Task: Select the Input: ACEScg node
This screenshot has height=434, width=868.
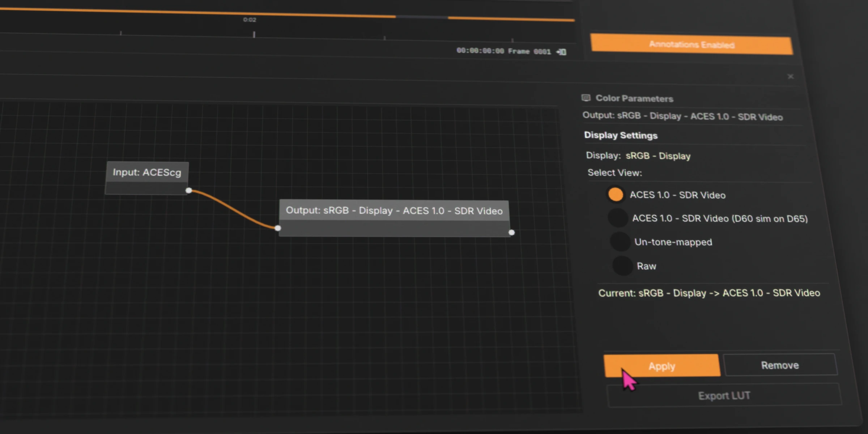Action: tap(147, 173)
